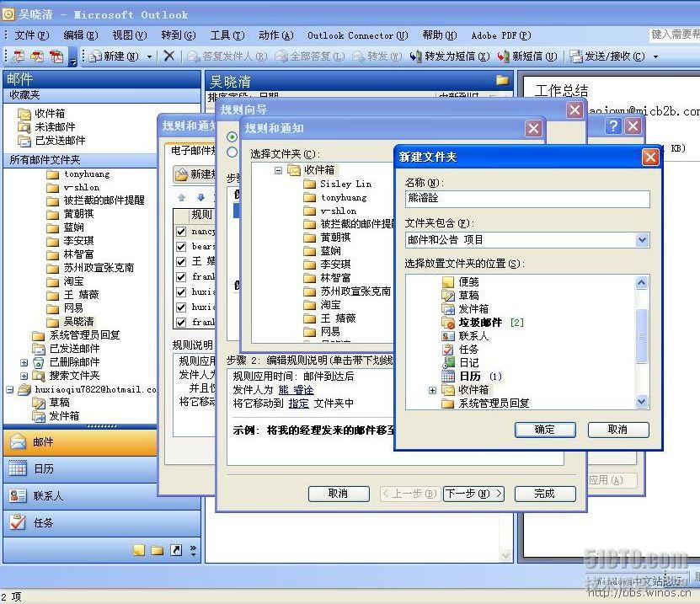Click 取消 button in rules wizard
700x604 pixels.
339,494
